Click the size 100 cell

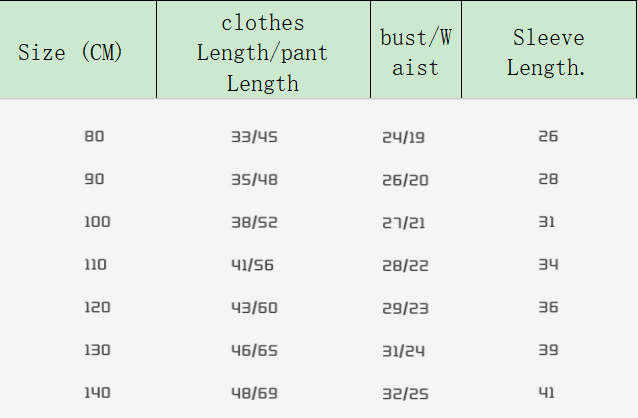pyautogui.click(x=97, y=222)
